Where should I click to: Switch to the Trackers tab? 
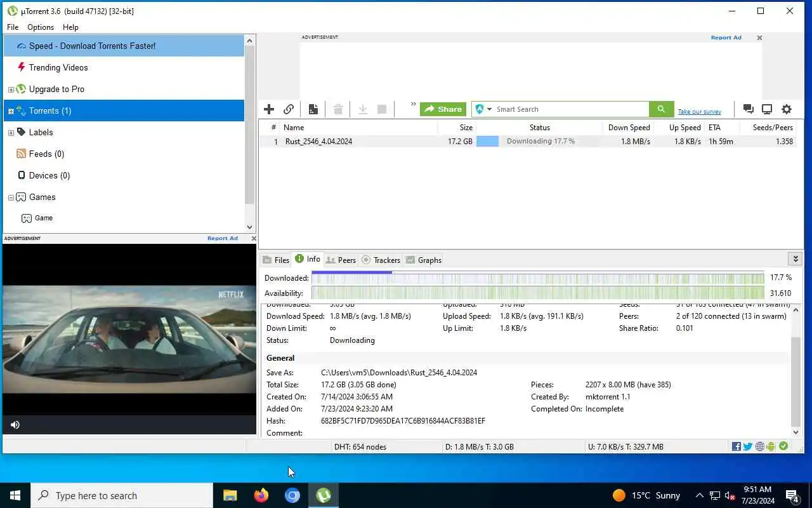point(381,260)
